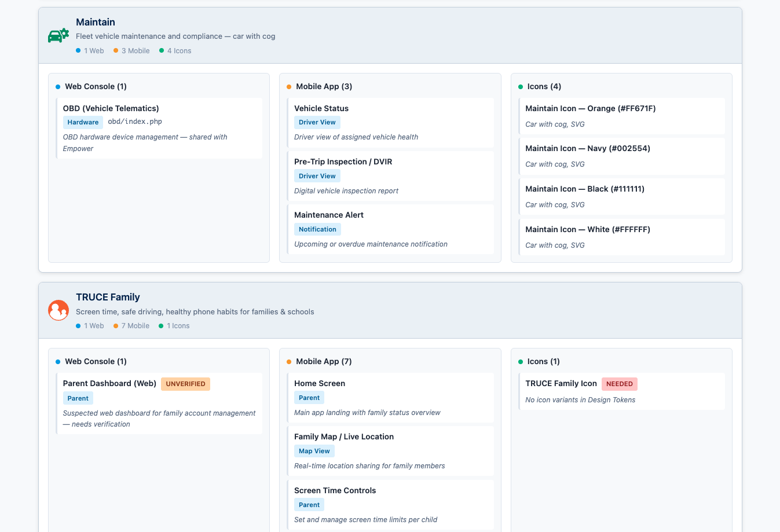780x532 pixels.
Task: Click the Parent tag under Screen Time Controls
Action: click(309, 505)
